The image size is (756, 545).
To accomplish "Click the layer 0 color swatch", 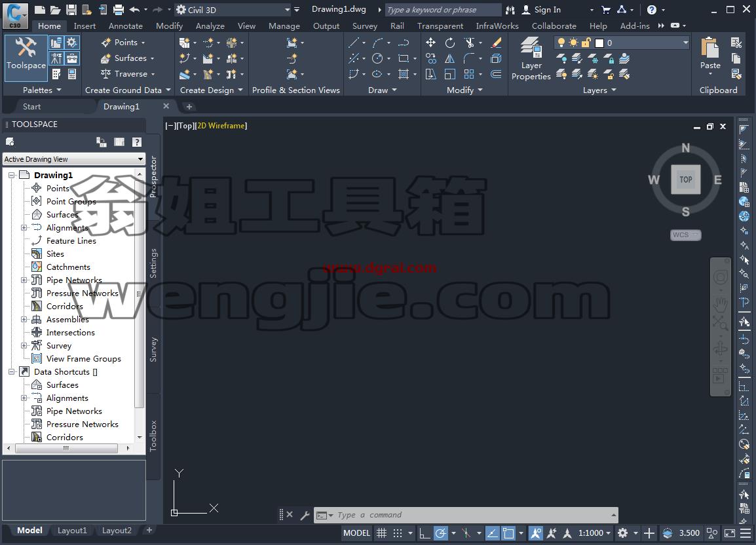I will pos(599,43).
